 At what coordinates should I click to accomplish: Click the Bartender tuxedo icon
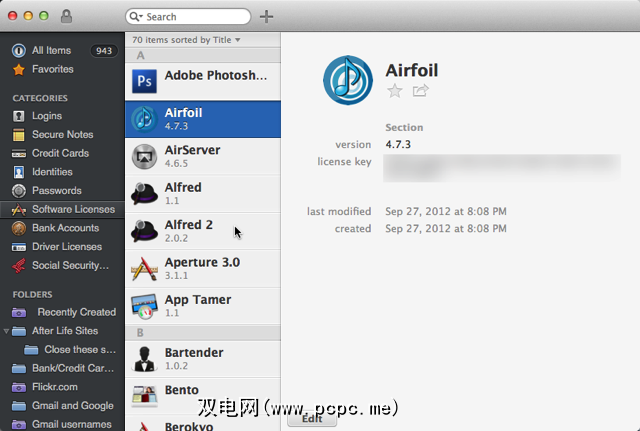tap(144, 359)
